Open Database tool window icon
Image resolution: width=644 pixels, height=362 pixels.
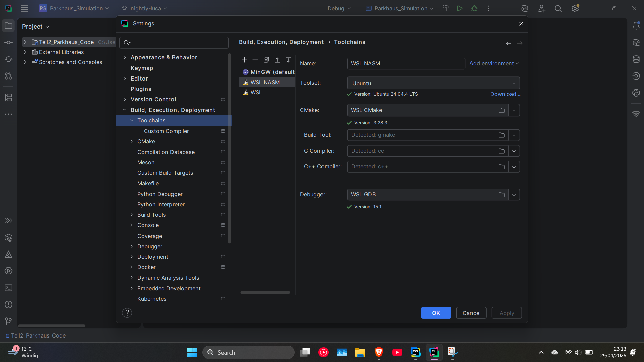click(x=636, y=59)
